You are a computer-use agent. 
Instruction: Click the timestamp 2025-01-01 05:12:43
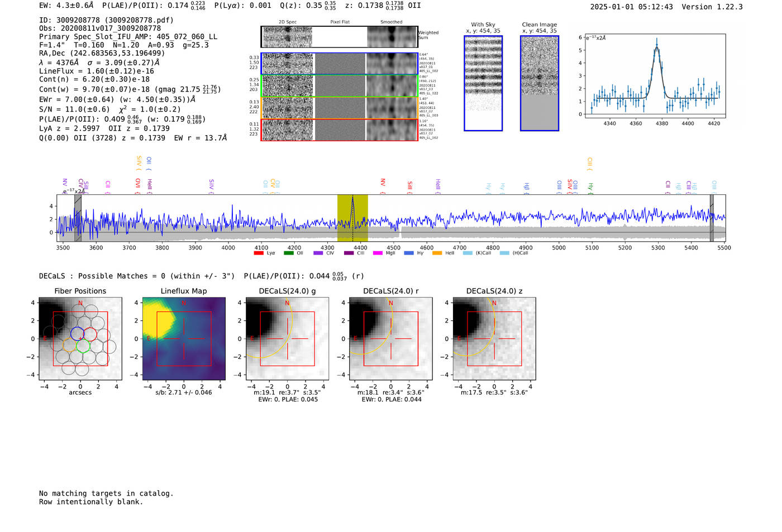click(631, 7)
